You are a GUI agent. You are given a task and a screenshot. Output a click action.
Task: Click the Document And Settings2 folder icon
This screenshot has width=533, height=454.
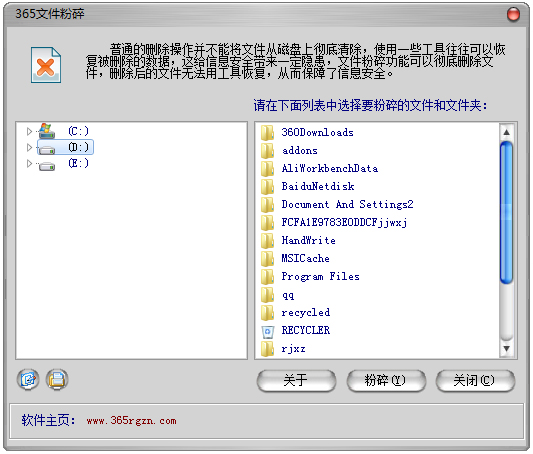click(x=268, y=205)
